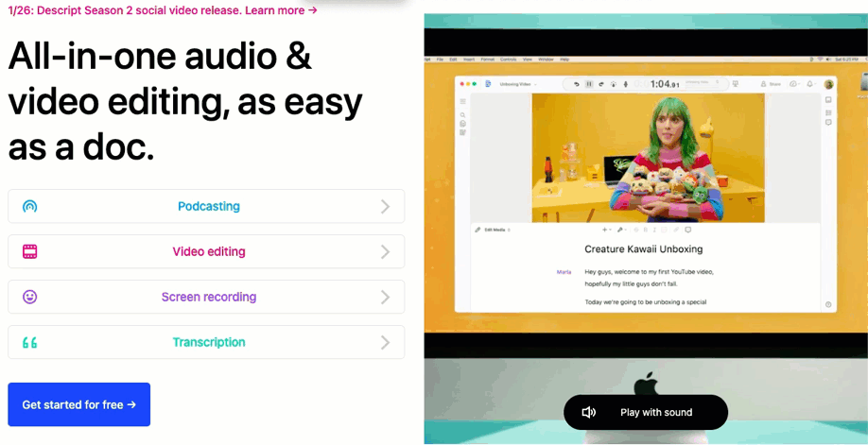Expand the Video editing row chevron
The height and width of the screenshot is (445, 868).
(385, 252)
